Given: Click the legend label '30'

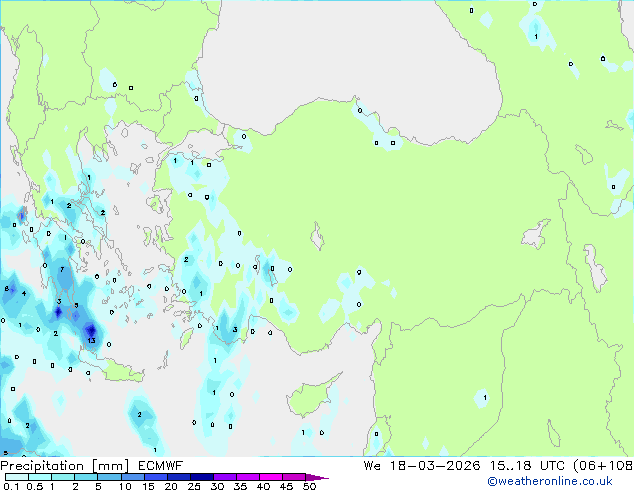Looking at the screenshot, I should (x=217, y=486).
